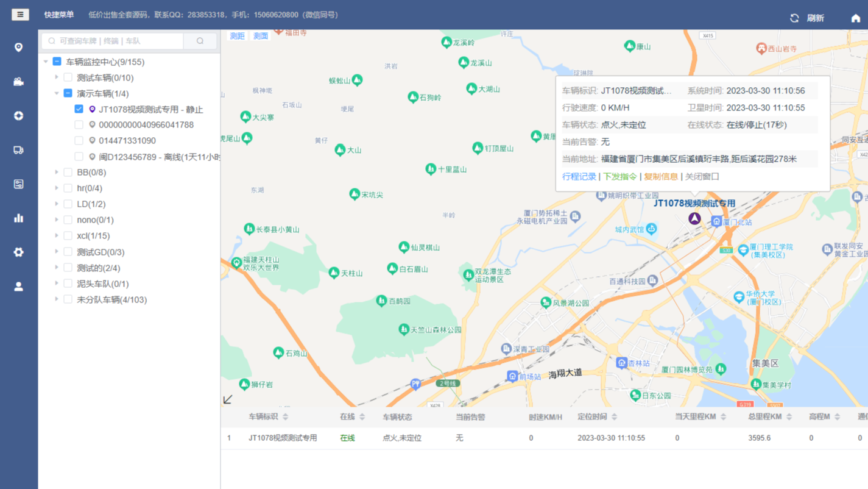Expand the xcl fleet node
Viewport: 868px width, 489px height.
(x=55, y=235)
